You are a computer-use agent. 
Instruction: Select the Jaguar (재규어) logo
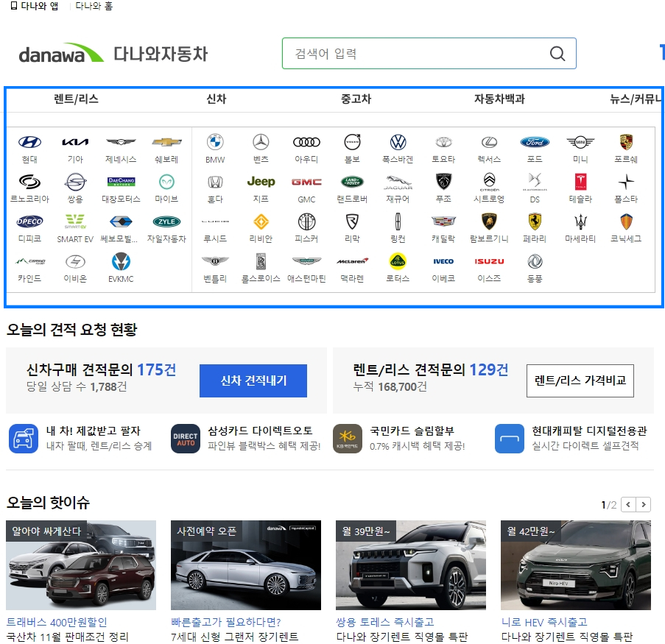(398, 183)
